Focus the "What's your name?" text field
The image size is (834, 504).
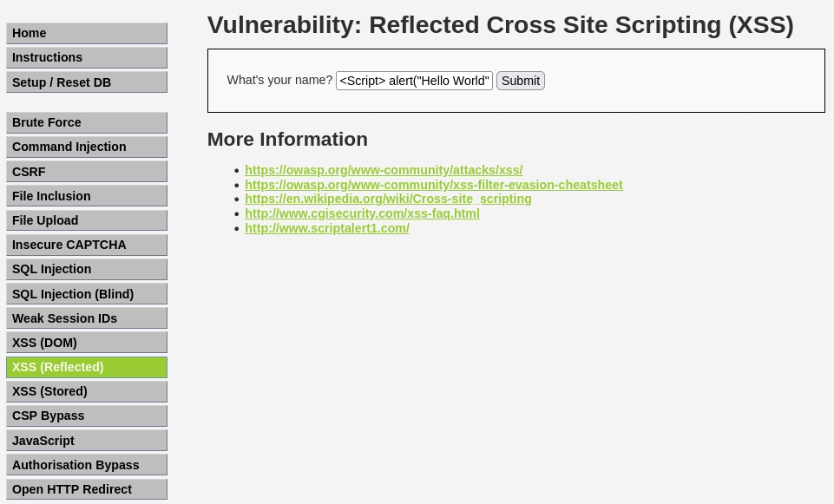414,81
